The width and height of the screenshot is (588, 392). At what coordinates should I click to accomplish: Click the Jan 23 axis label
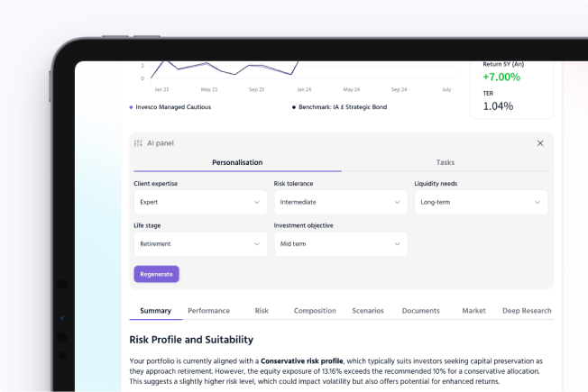pos(161,89)
